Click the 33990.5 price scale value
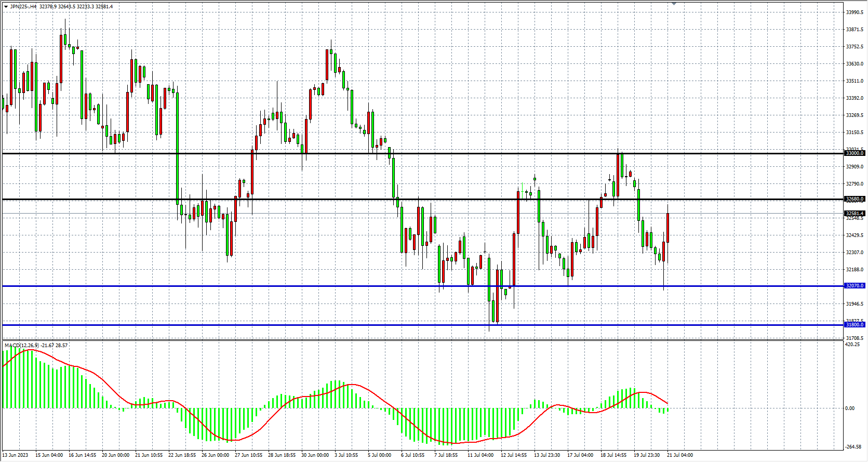Viewport: 868px width, 462px height. (854, 12)
